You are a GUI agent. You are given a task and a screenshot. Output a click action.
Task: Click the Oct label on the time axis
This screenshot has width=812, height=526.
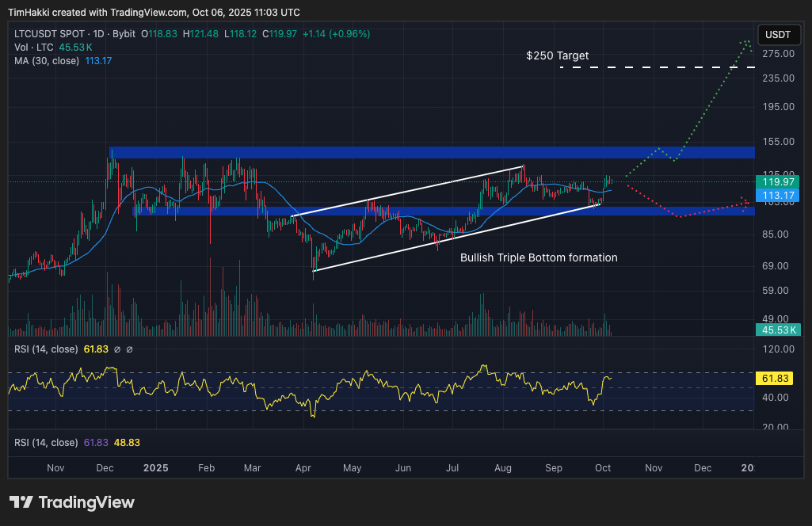click(x=603, y=468)
